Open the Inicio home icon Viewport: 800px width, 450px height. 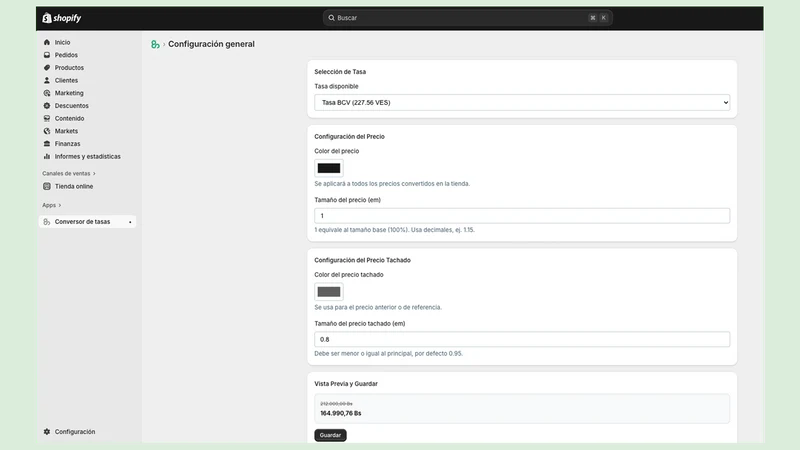pos(47,42)
